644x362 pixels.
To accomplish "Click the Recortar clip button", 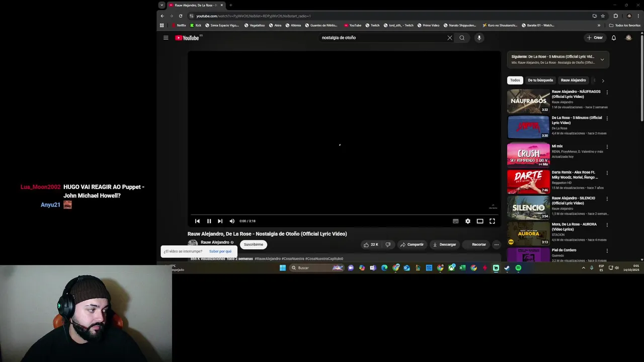I will (476, 245).
